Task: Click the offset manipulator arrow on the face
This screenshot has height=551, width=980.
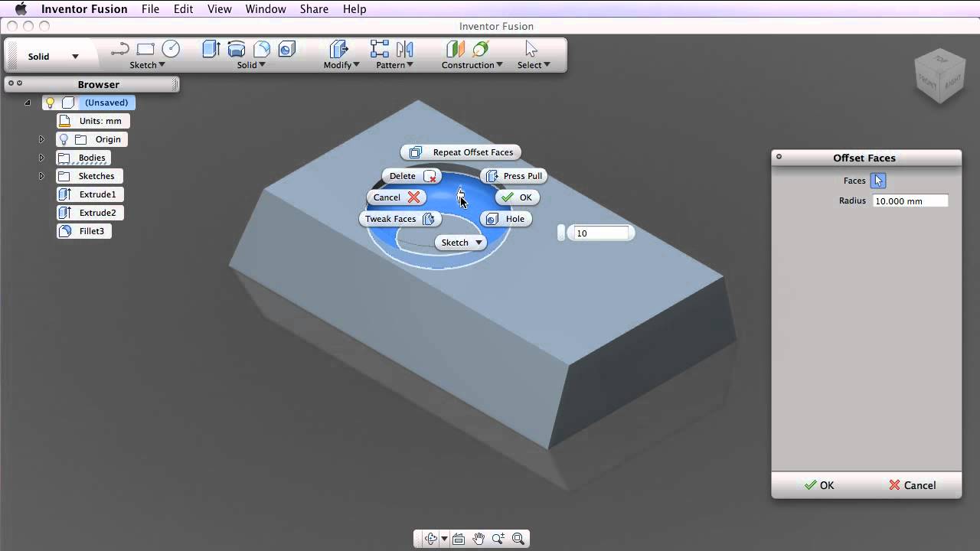Action: 461,194
